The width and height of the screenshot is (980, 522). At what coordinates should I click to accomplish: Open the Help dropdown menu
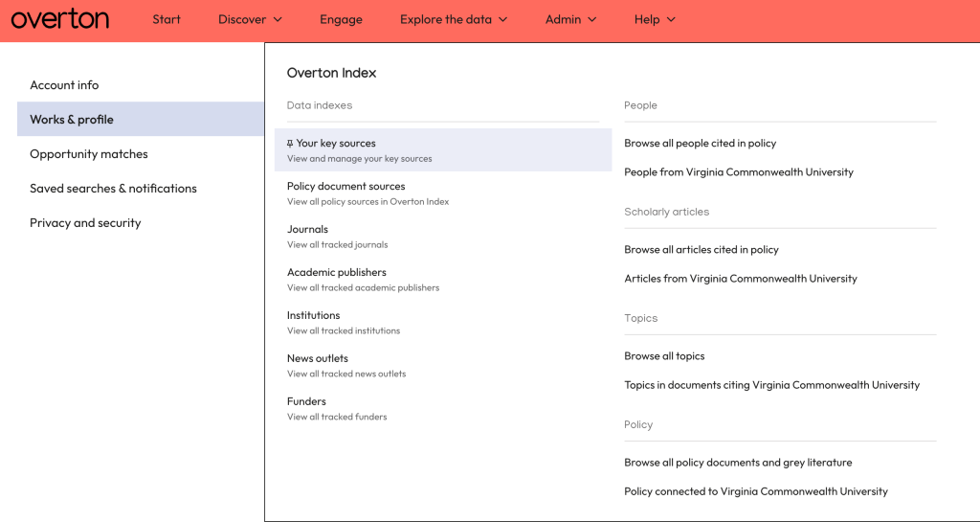click(x=655, y=19)
